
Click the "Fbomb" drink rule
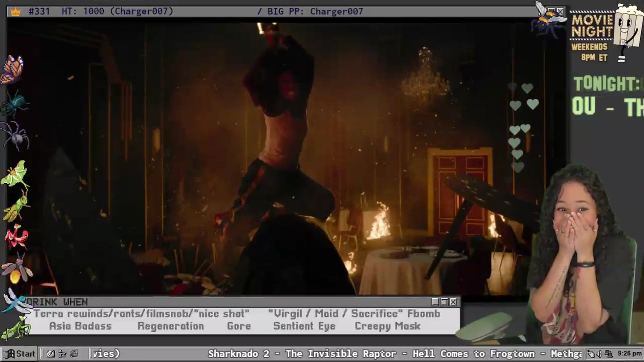pos(424,314)
